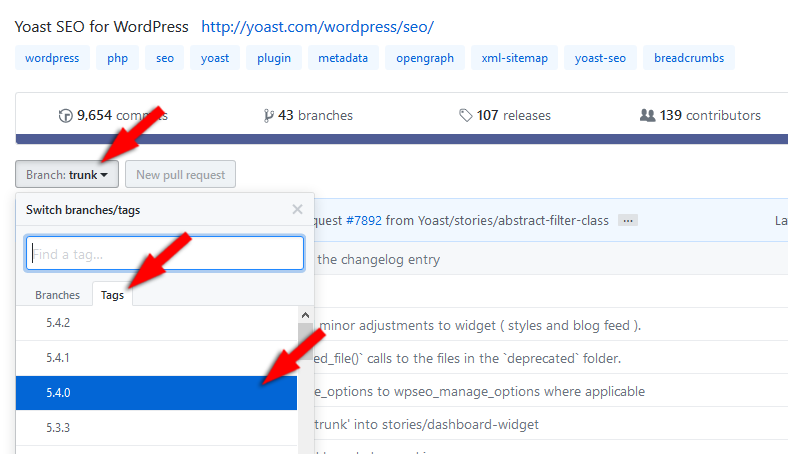Expand the commit message ellipsis button

point(628,220)
